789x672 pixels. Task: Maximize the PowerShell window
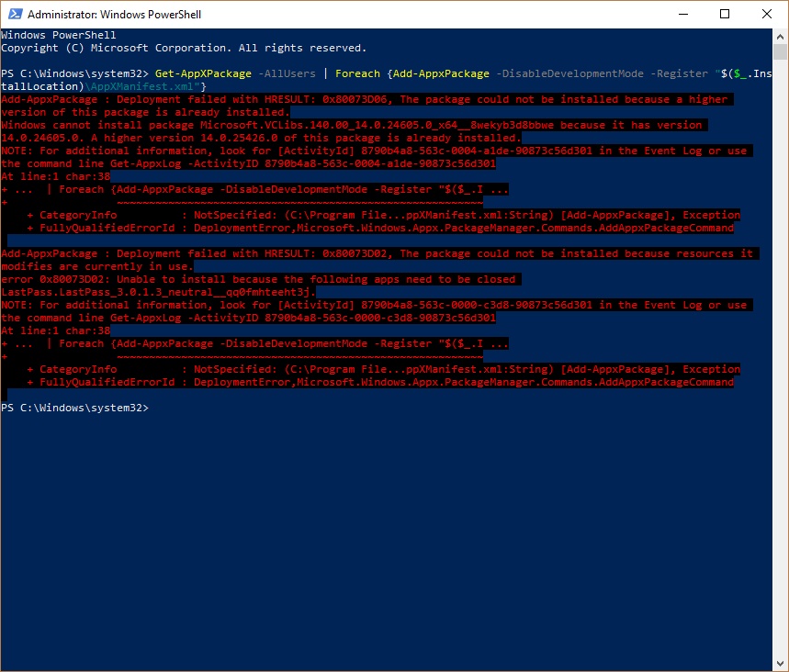[725, 14]
